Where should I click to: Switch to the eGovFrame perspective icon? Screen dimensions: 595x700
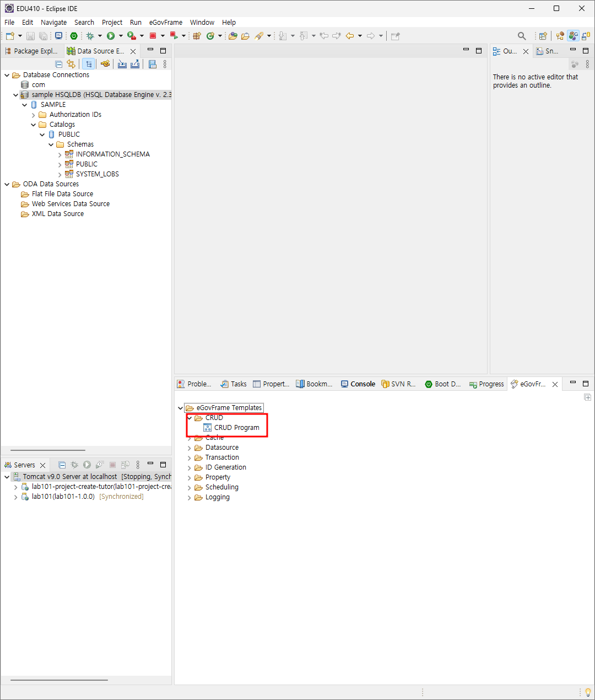click(574, 36)
